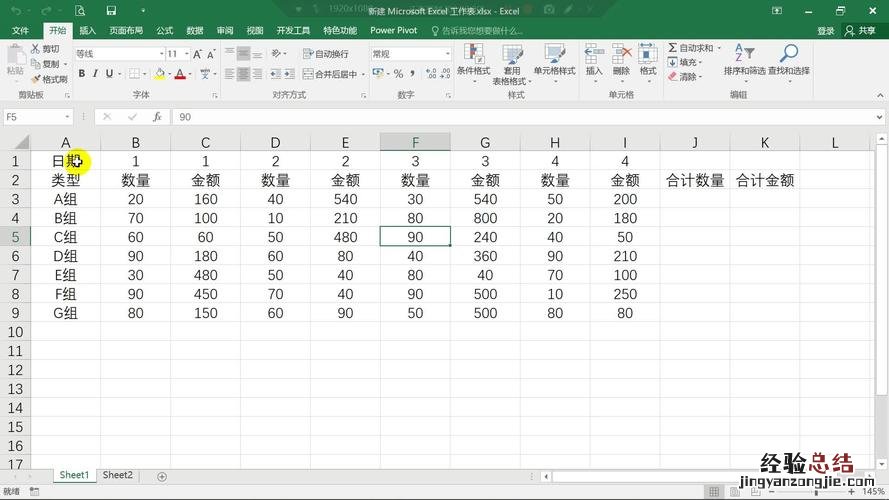Click the Format Painter (格式刷) brush icon
The height and width of the screenshot is (500, 889).
click(35, 79)
